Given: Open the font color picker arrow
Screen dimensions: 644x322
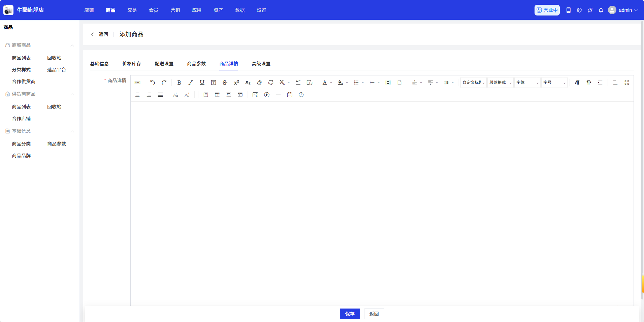Looking at the screenshot, I should [x=331, y=83].
